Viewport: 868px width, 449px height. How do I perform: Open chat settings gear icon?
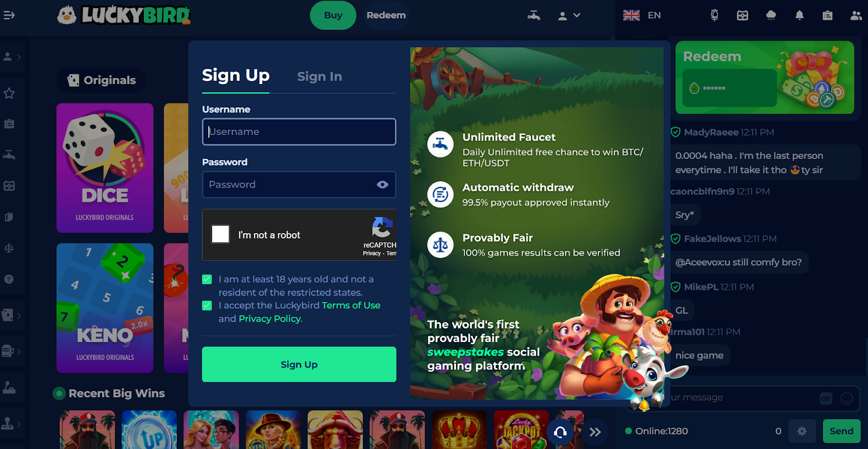(x=802, y=431)
